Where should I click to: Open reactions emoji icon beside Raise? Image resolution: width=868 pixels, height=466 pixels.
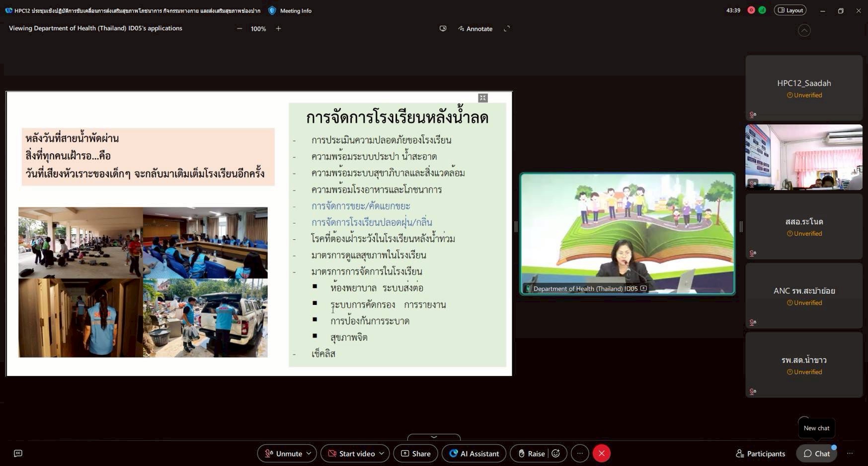tap(556, 454)
